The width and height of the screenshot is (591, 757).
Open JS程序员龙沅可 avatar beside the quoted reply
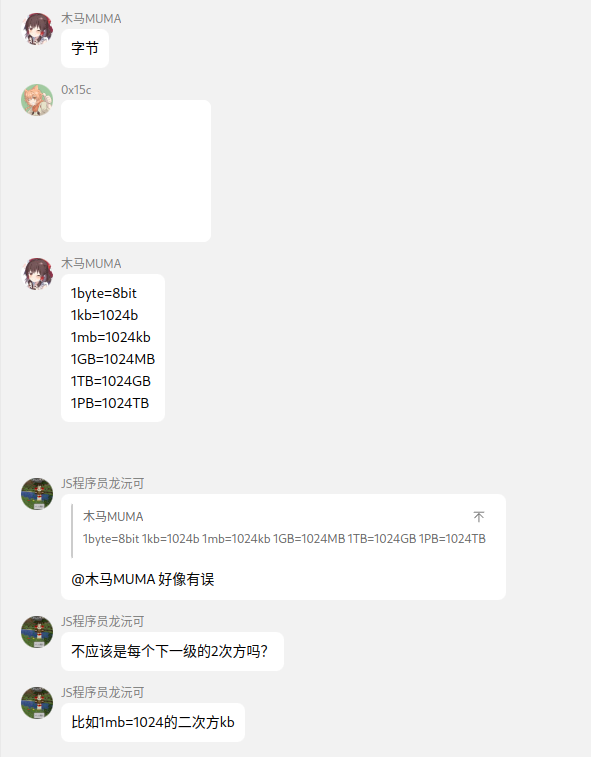37,494
